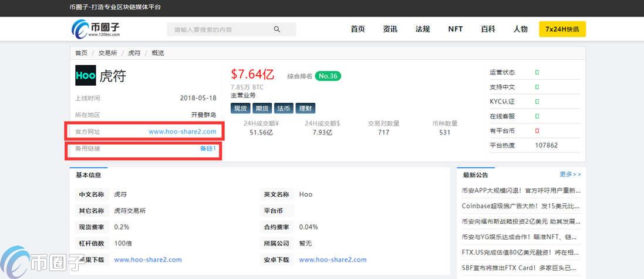The width and height of the screenshot is (644, 279).
Task: Click the 0.2% spot fee value
Action: pyautogui.click(x=122, y=227)
